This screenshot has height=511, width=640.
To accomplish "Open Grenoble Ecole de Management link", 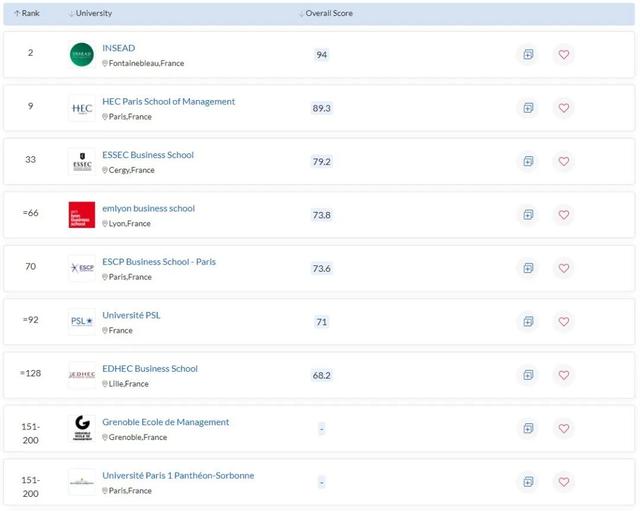I will pos(165,422).
